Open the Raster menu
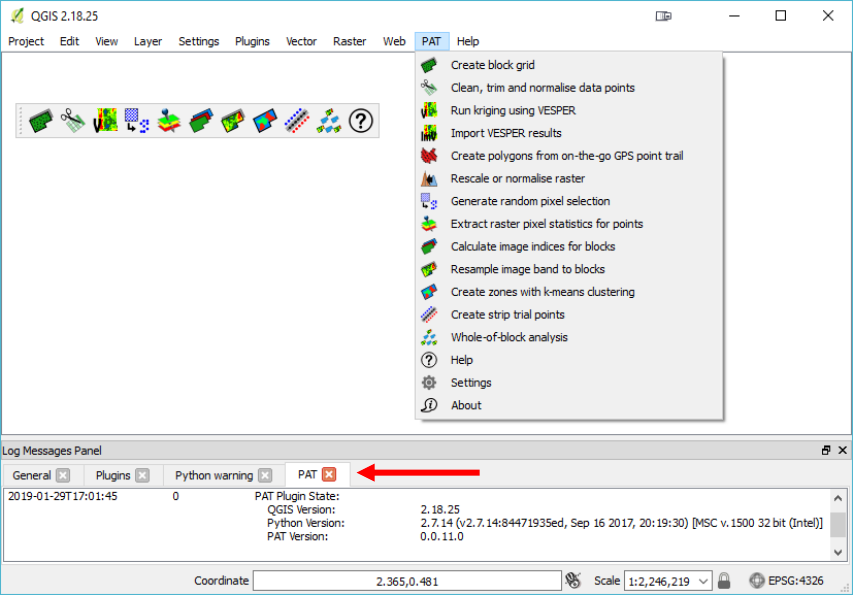The width and height of the screenshot is (853, 595). 349,41
